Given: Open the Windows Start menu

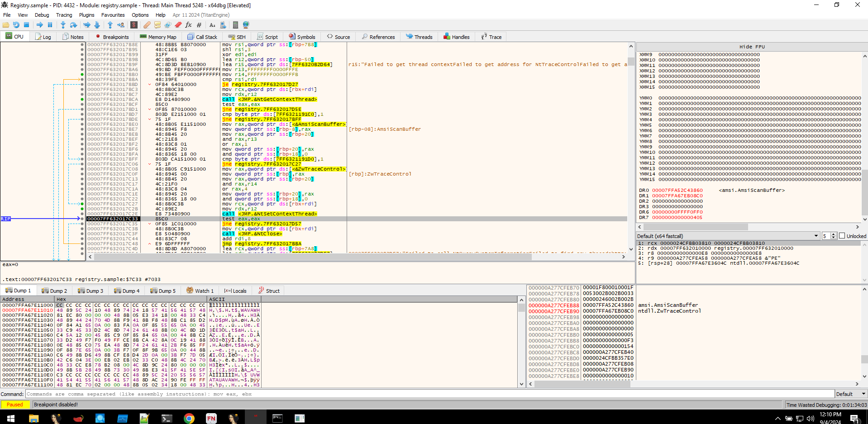Looking at the screenshot, I should coord(11,419).
